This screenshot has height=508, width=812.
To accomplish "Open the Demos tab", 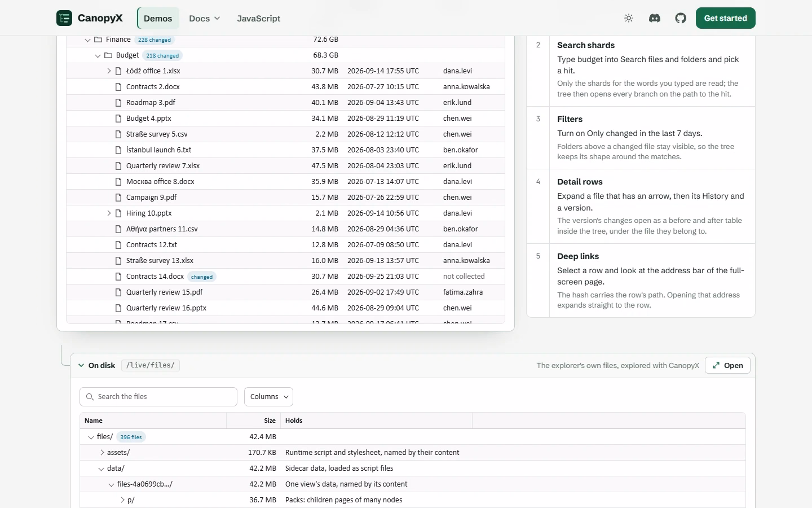I will pyautogui.click(x=158, y=18).
